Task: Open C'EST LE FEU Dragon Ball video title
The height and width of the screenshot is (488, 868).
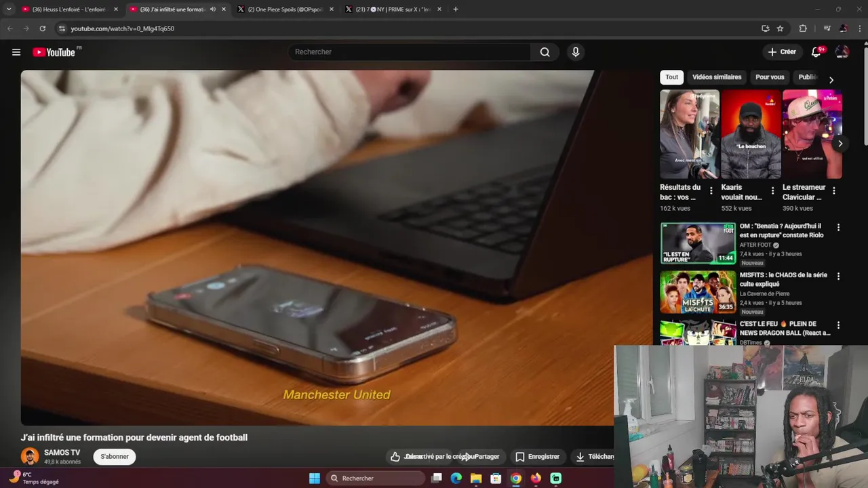Action: pyautogui.click(x=785, y=329)
